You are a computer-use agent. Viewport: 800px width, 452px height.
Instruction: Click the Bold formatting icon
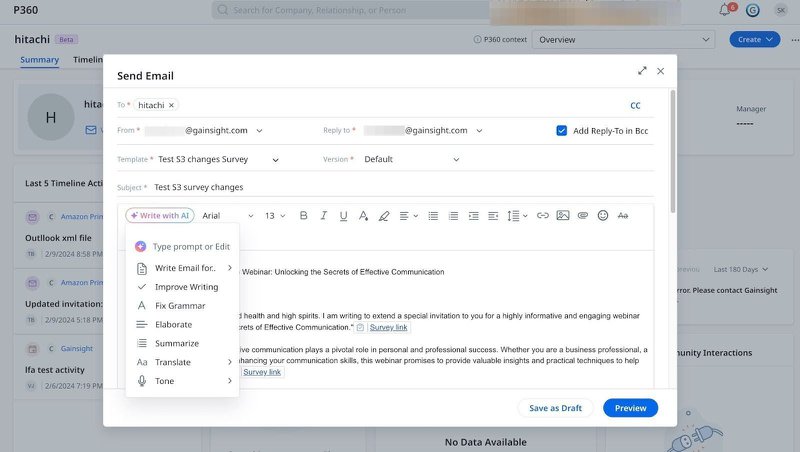(x=303, y=216)
